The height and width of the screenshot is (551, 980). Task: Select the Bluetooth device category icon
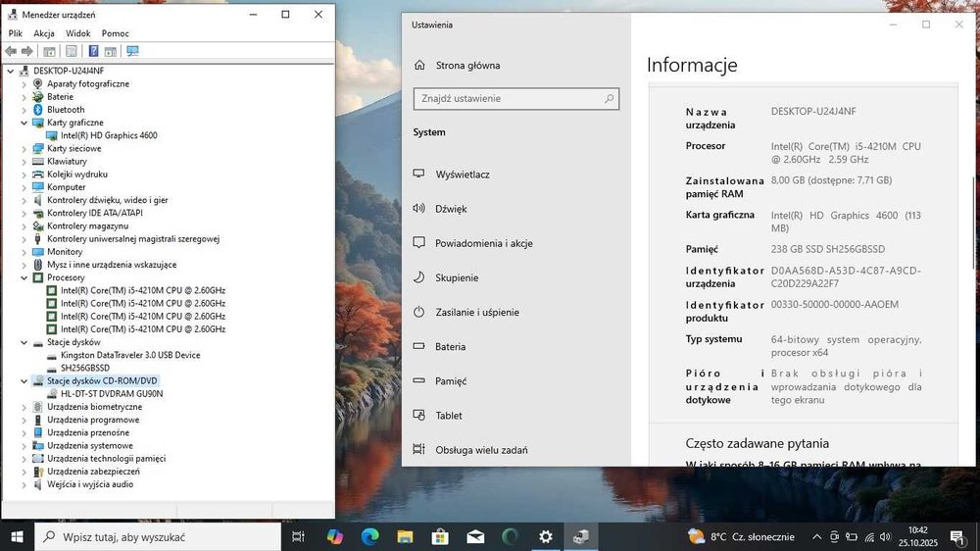tap(37, 110)
